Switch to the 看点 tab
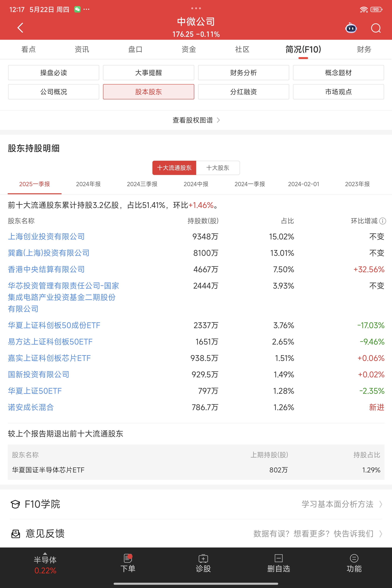 [x=29, y=49]
